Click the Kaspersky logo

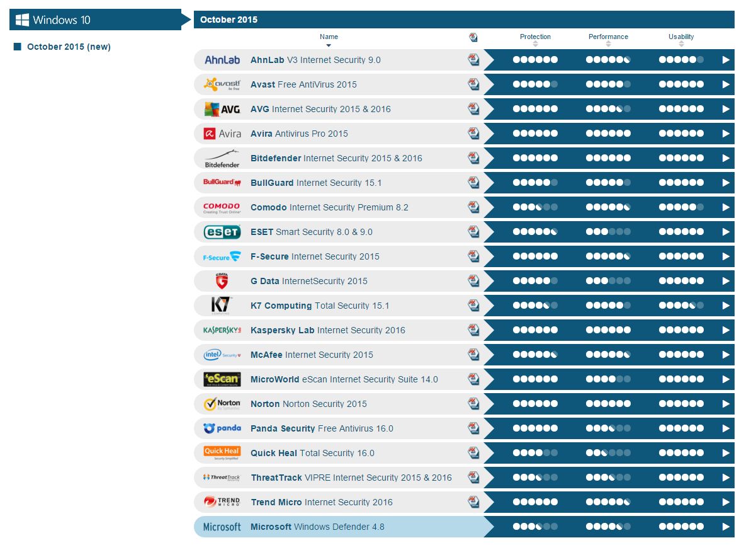tap(222, 330)
